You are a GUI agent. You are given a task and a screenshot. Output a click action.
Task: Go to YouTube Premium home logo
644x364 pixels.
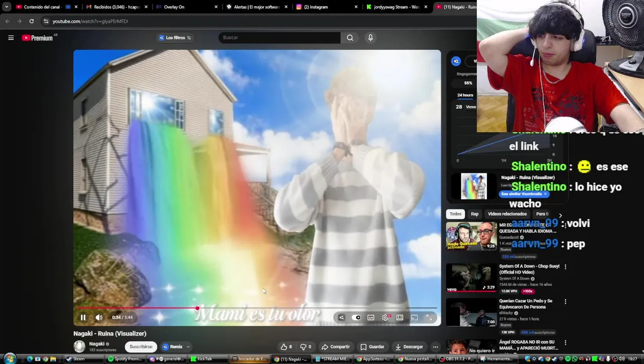pyautogui.click(x=37, y=37)
